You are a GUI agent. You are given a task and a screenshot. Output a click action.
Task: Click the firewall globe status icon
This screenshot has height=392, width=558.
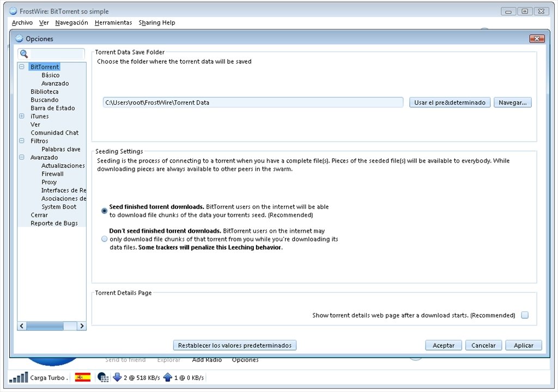[103, 377]
